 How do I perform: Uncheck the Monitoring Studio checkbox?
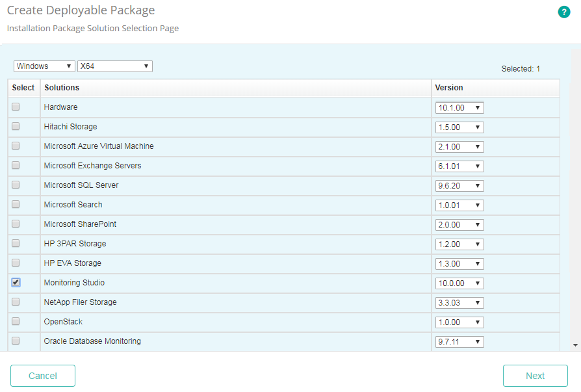[x=15, y=282]
